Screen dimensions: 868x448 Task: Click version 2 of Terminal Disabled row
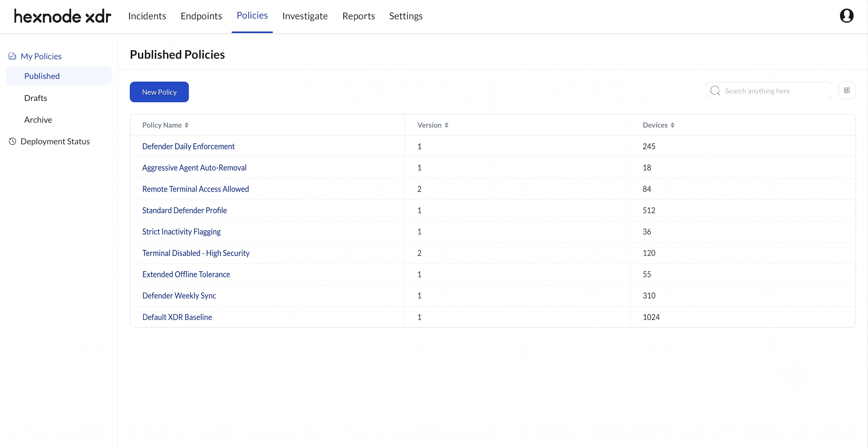[x=419, y=253]
